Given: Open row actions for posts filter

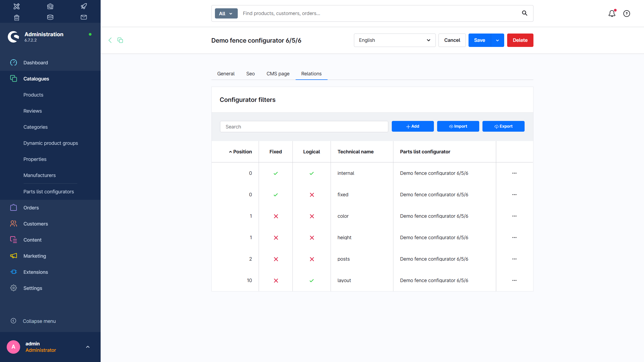Looking at the screenshot, I should pyautogui.click(x=514, y=259).
